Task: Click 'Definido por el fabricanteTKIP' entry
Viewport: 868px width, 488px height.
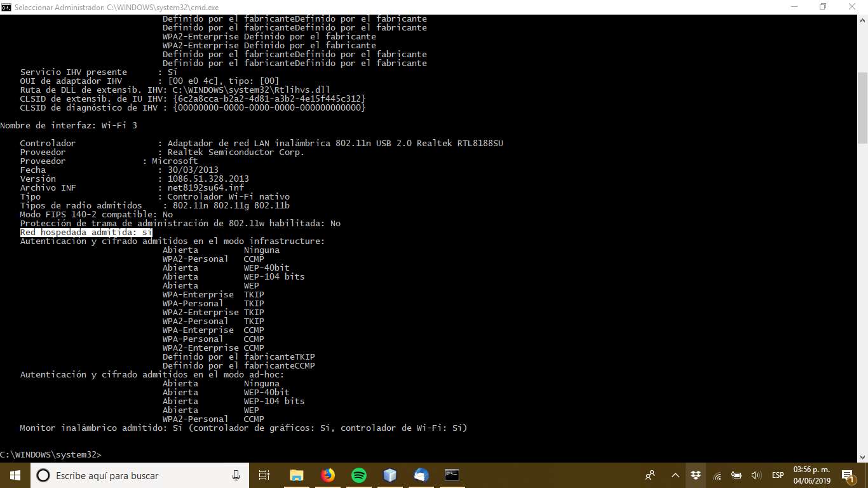Action: click(239, 357)
